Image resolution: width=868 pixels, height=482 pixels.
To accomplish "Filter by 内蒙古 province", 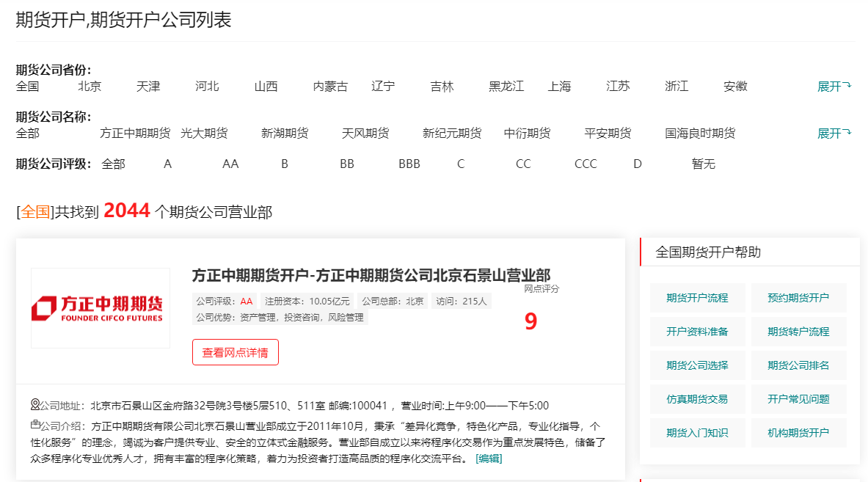I will [x=330, y=87].
